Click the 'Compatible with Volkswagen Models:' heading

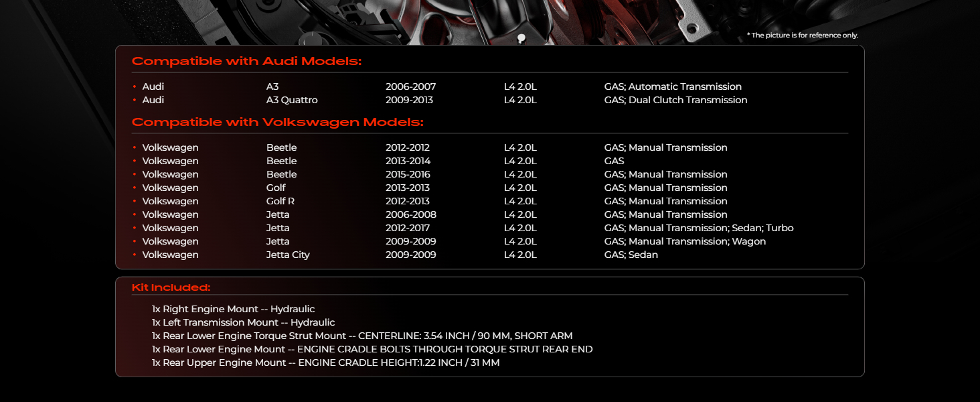tap(277, 123)
